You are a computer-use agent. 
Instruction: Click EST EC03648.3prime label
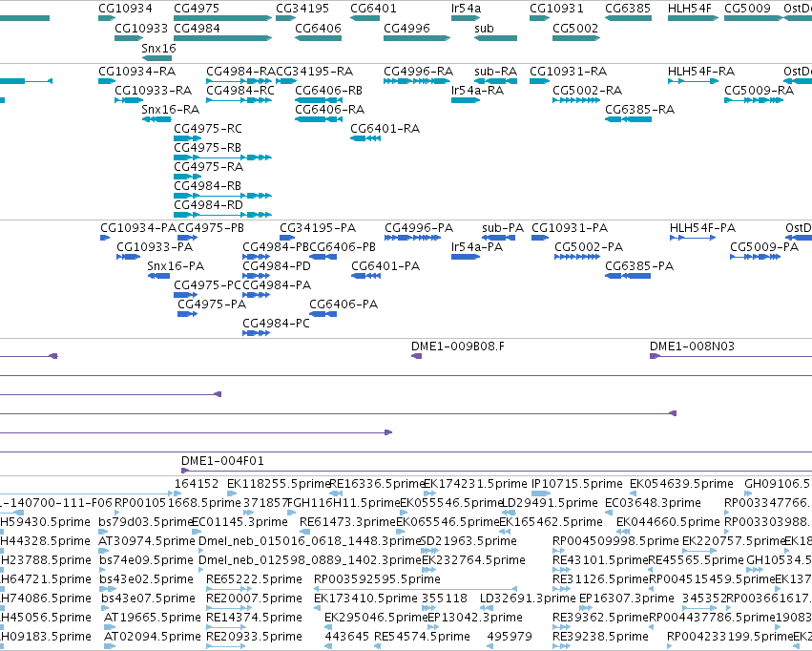[x=653, y=503]
